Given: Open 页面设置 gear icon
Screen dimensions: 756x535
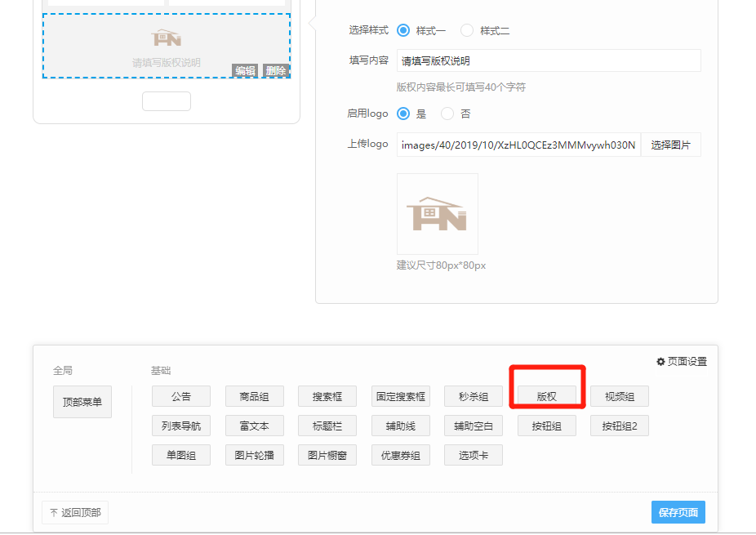Looking at the screenshot, I should [660, 361].
